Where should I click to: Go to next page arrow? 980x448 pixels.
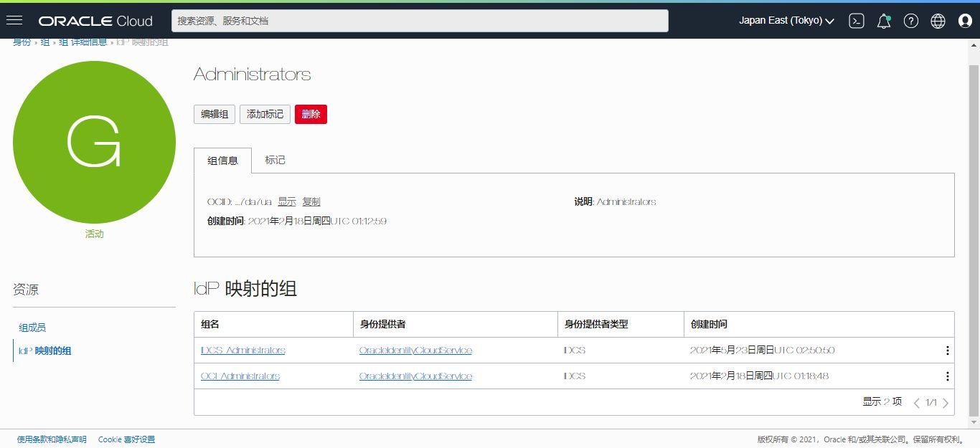tap(946, 403)
